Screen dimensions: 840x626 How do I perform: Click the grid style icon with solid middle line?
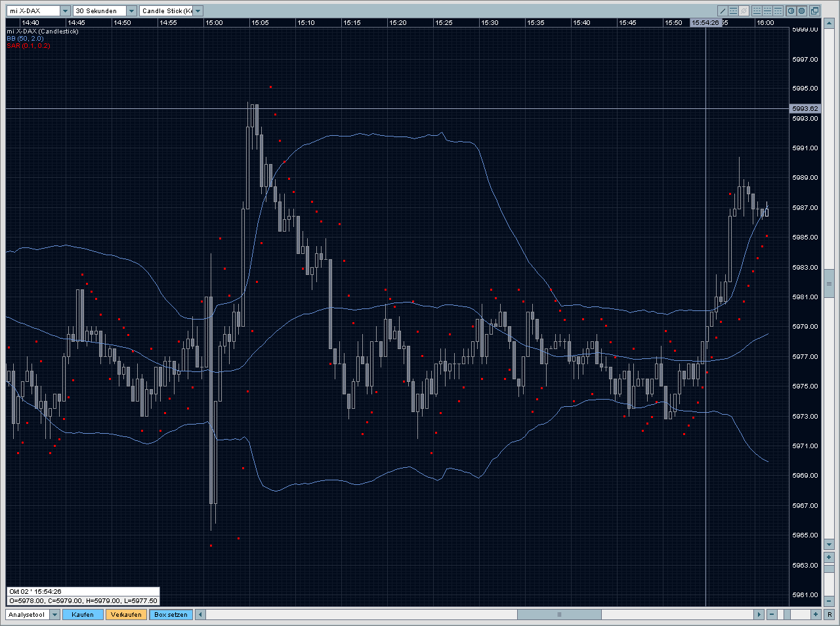pyautogui.click(x=767, y=11)
